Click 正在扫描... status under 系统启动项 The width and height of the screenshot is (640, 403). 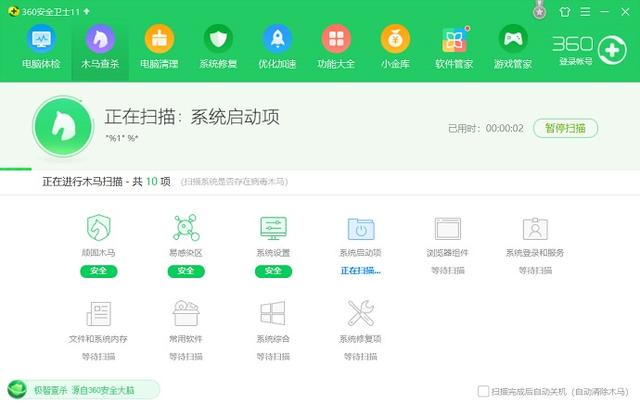tap(361, 271)
